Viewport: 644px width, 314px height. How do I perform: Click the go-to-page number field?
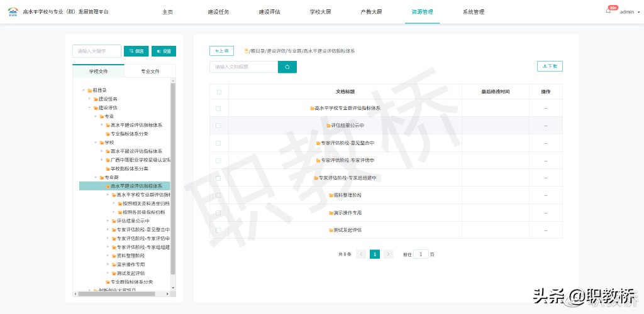tap(421, 254)
